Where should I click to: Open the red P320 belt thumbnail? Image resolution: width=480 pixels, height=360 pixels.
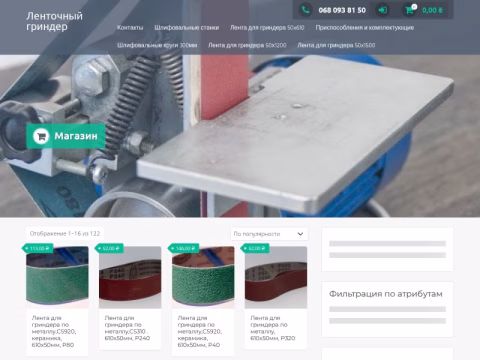[276, 277]
